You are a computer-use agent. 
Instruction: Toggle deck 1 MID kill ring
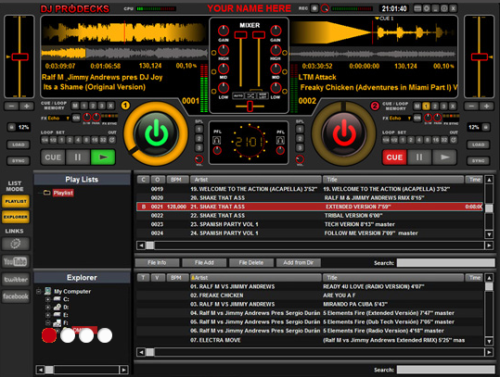pos(214,72)
